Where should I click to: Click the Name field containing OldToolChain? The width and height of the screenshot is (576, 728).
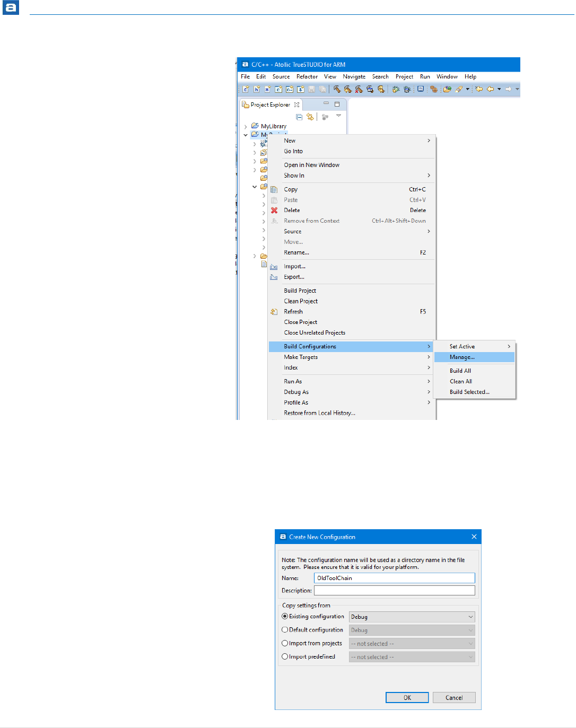tap(394, 578)
